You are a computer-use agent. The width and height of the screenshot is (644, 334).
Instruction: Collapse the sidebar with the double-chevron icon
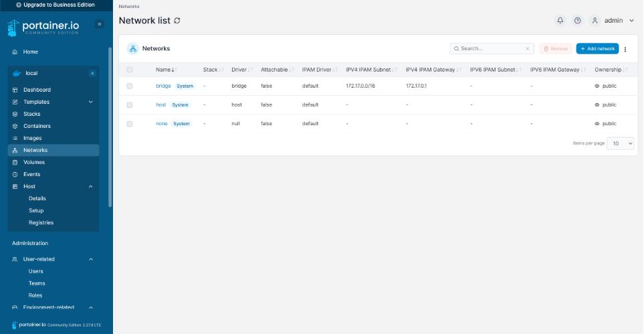[x=100, y=24]
